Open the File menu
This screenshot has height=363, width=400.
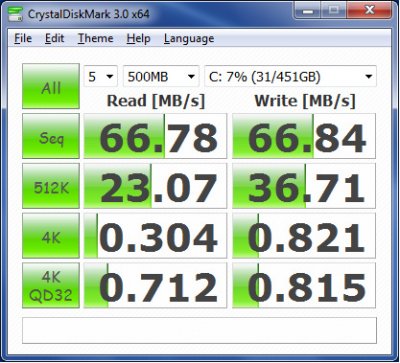[x=23, y=38]
